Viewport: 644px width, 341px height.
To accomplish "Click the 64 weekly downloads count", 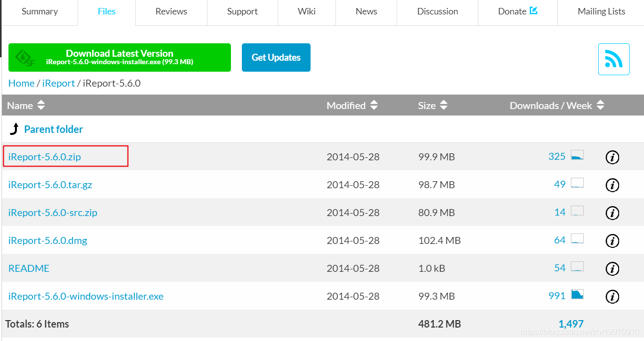I will pos(560,240).
